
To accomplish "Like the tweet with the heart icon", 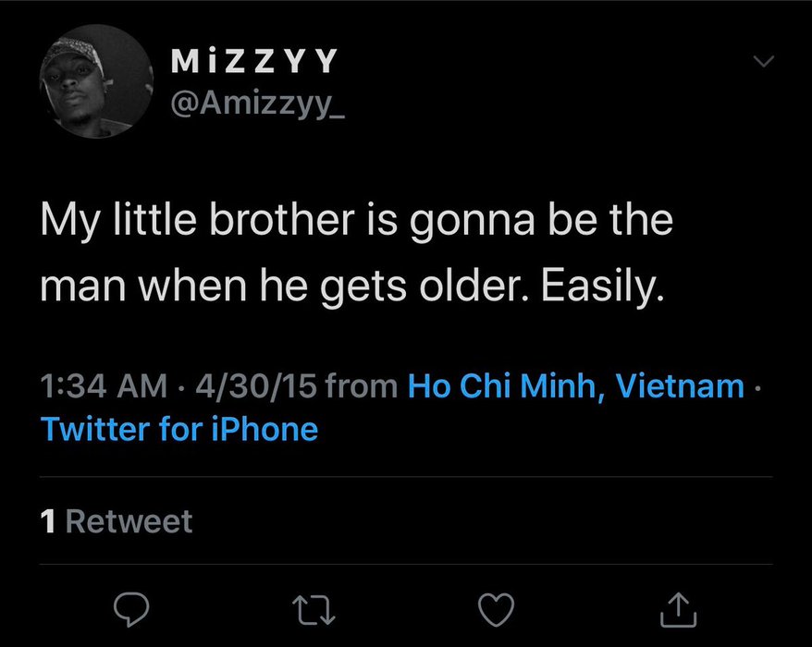I will pos(497,607).
